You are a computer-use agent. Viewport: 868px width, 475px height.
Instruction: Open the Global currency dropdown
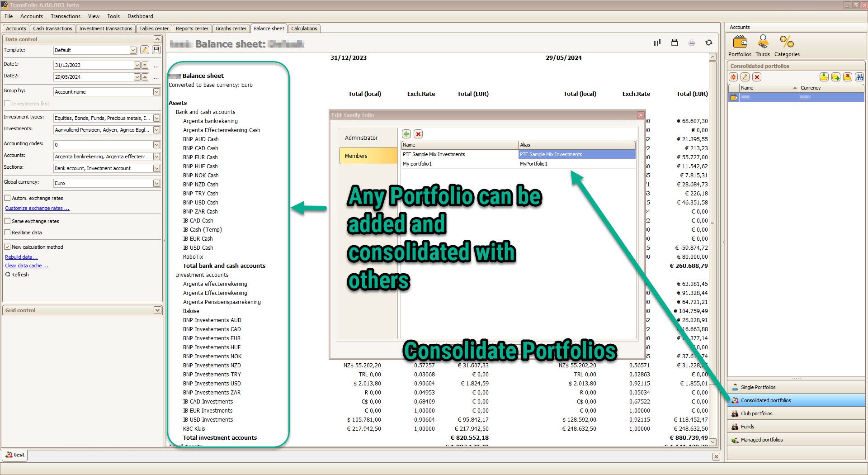tap(156, 183)
